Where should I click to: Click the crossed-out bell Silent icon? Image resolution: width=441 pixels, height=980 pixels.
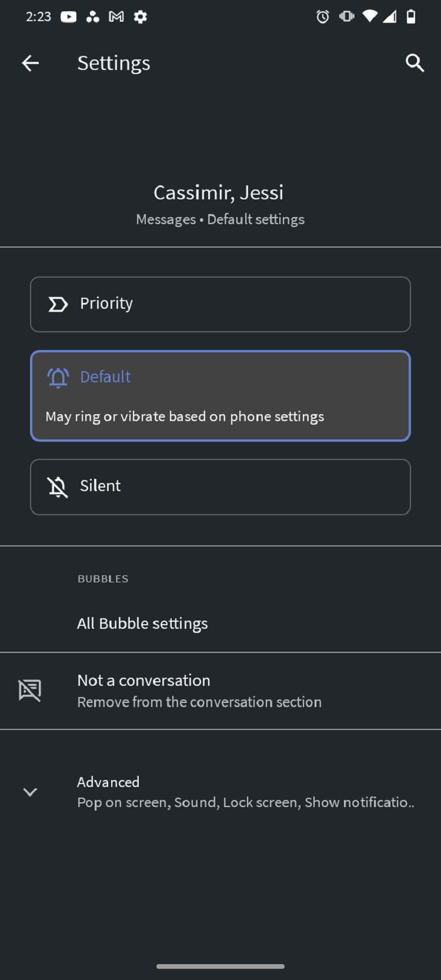[x=58, y=487]
